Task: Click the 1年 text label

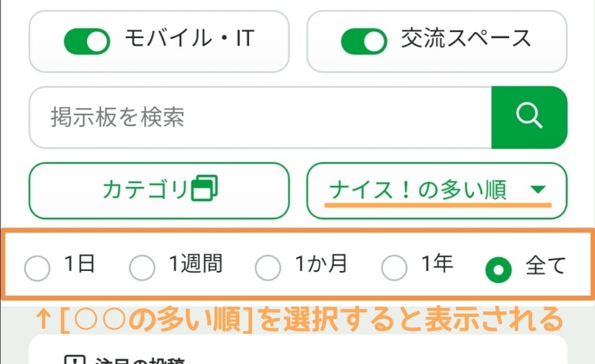Action: [437, 264]
